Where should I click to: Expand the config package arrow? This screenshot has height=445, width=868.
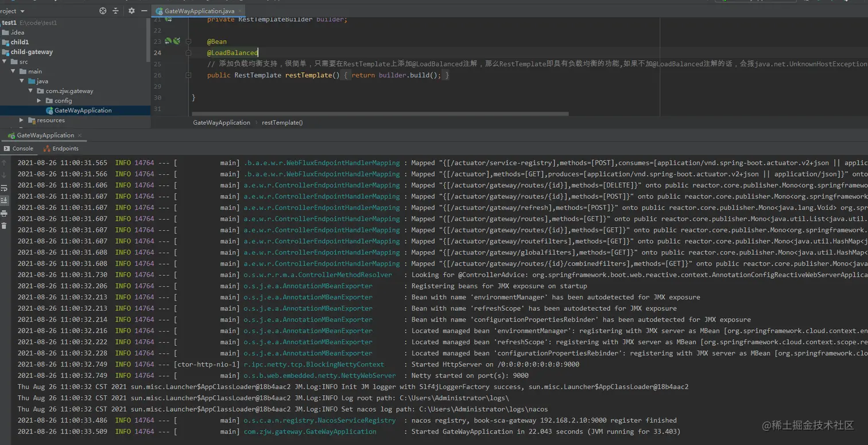pos(39,100)
